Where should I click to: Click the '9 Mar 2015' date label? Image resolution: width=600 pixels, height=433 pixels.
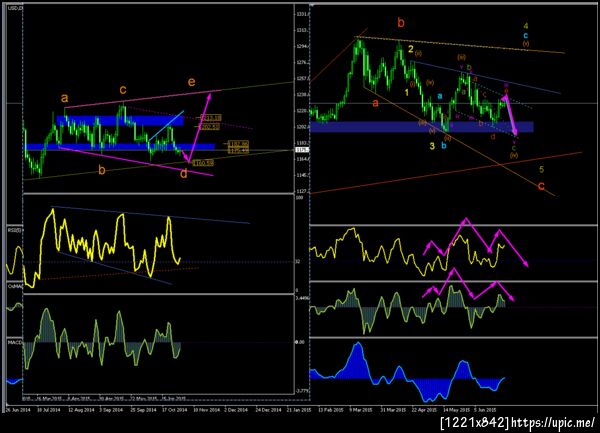[x=361, y=410]
